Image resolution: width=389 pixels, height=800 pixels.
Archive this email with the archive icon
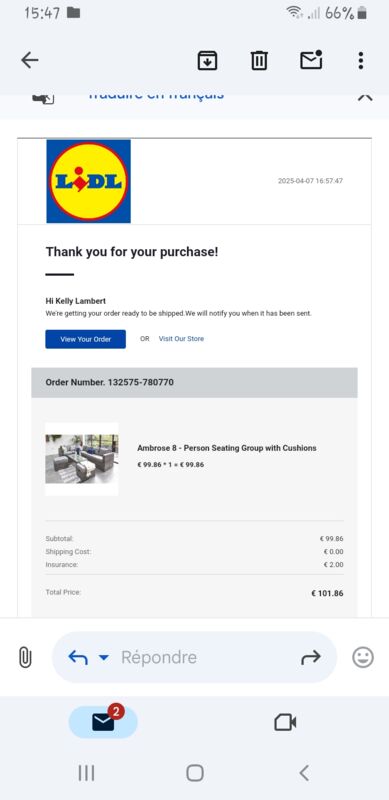(207, 61)
